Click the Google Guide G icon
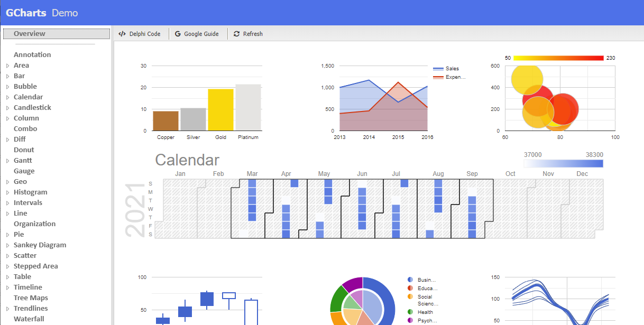The width and height of the screenshot is (644, 325). (x=178, y=34)
